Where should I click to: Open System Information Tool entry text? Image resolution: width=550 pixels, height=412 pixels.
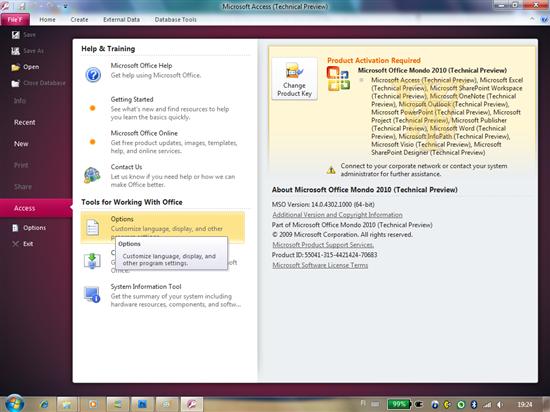point(146,286)
